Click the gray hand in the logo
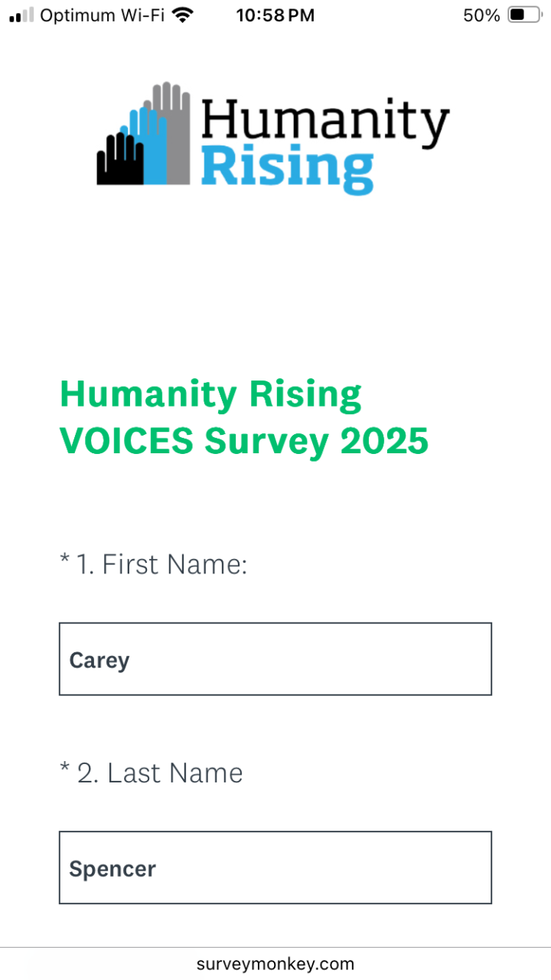The width and height of the screenshot is (551, 980). coord(178,122)
